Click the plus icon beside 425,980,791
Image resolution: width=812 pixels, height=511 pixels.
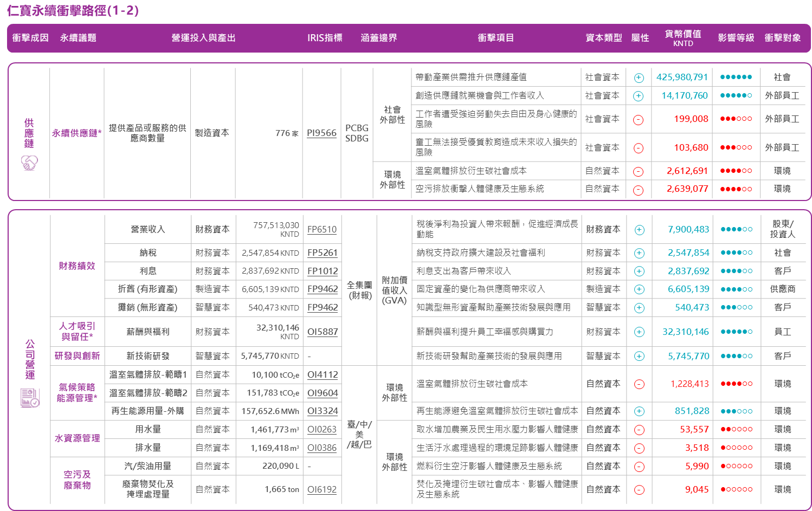pos(639,77)
